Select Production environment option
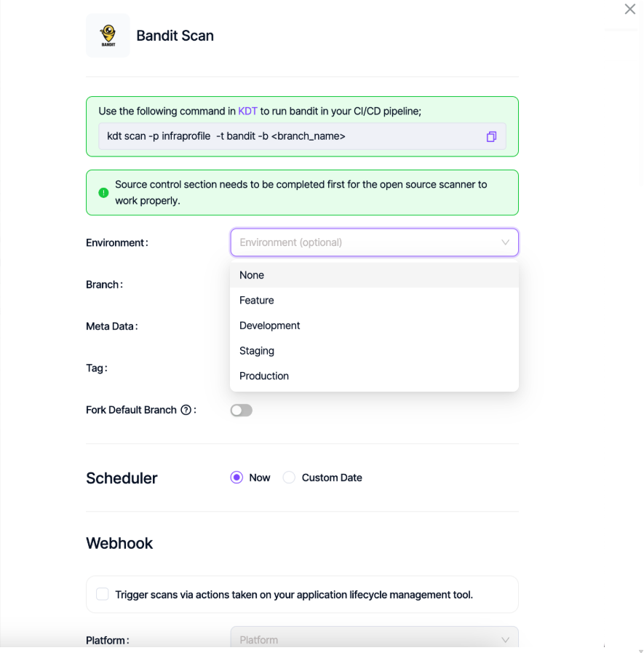 coord(264,376)
